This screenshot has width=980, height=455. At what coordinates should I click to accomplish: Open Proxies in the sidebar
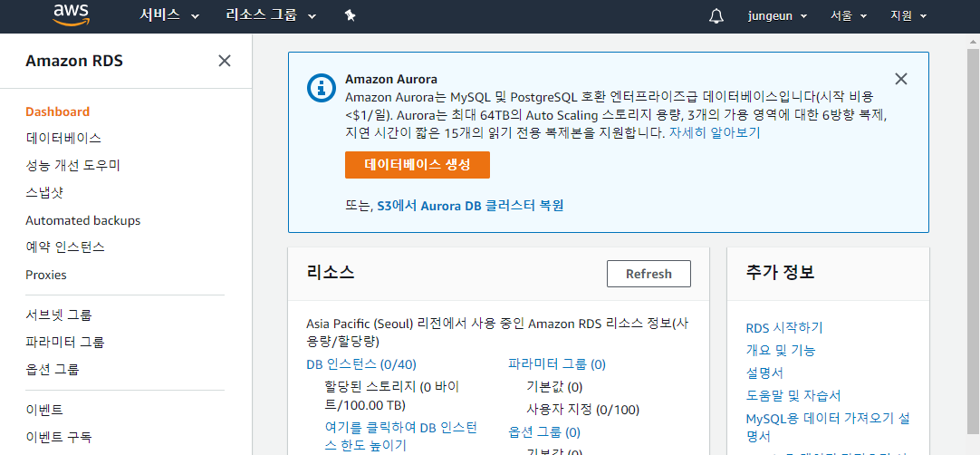pyautogui.click(x=45, y=275)
